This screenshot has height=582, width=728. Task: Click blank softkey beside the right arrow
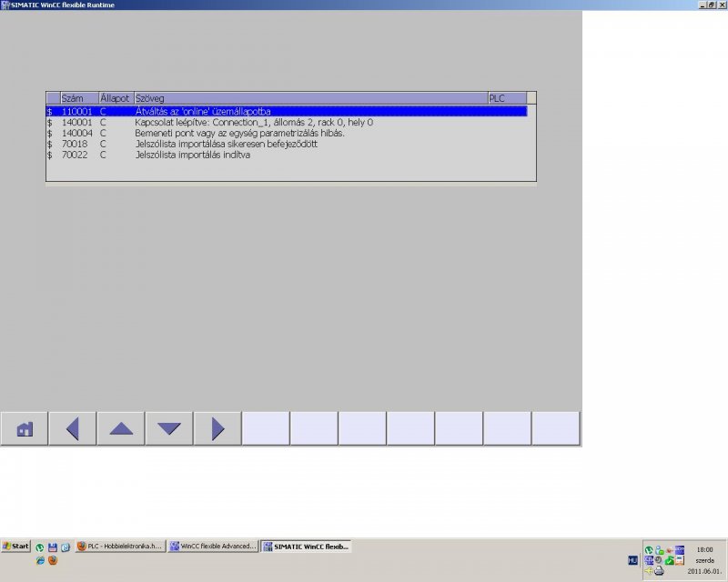(x=266, y=428)
